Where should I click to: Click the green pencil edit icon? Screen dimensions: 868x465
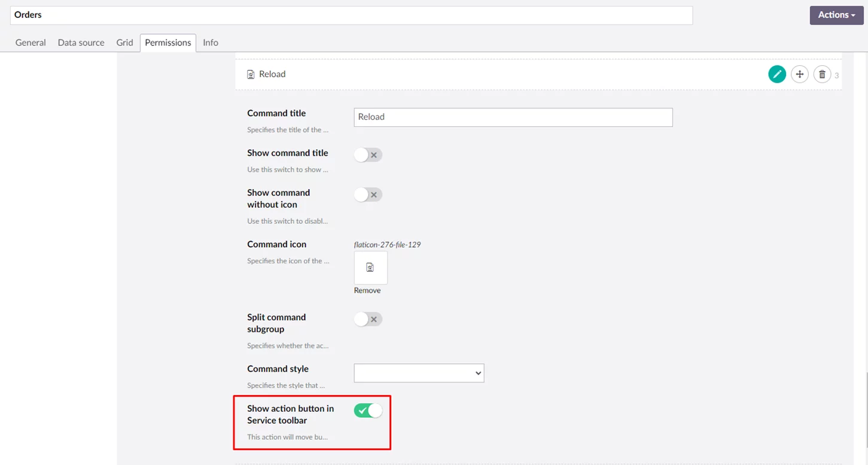click(776, 74)
